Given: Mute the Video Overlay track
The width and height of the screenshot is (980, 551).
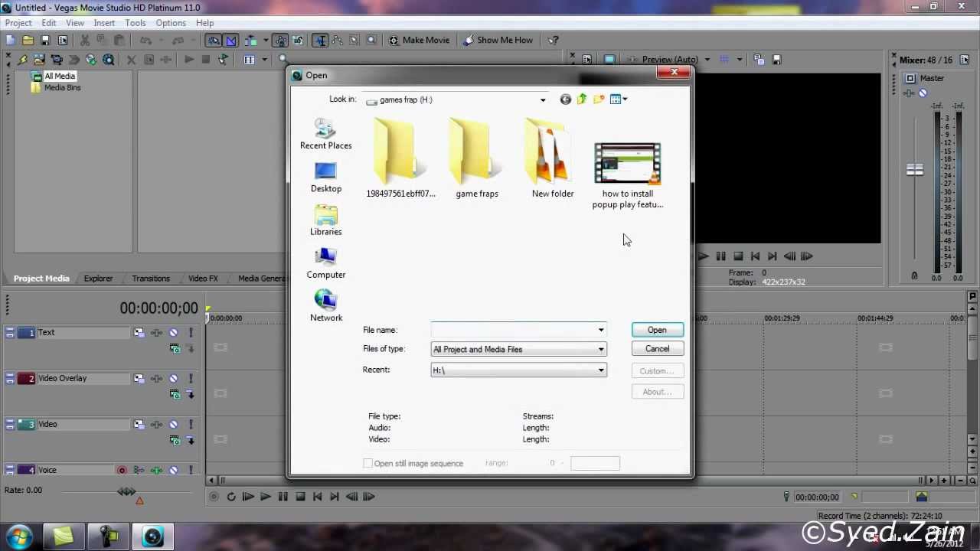Looking at the screenshot, I should point(174,379).
